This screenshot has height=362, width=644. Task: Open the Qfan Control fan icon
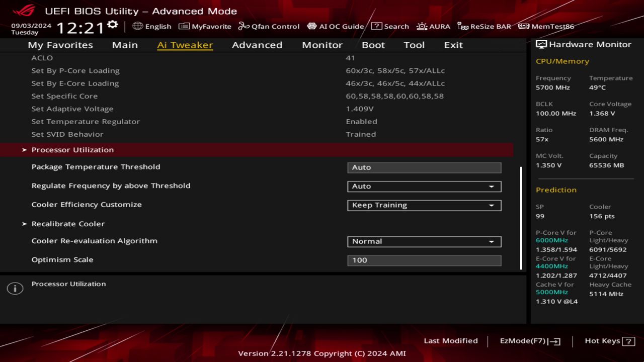244,26
